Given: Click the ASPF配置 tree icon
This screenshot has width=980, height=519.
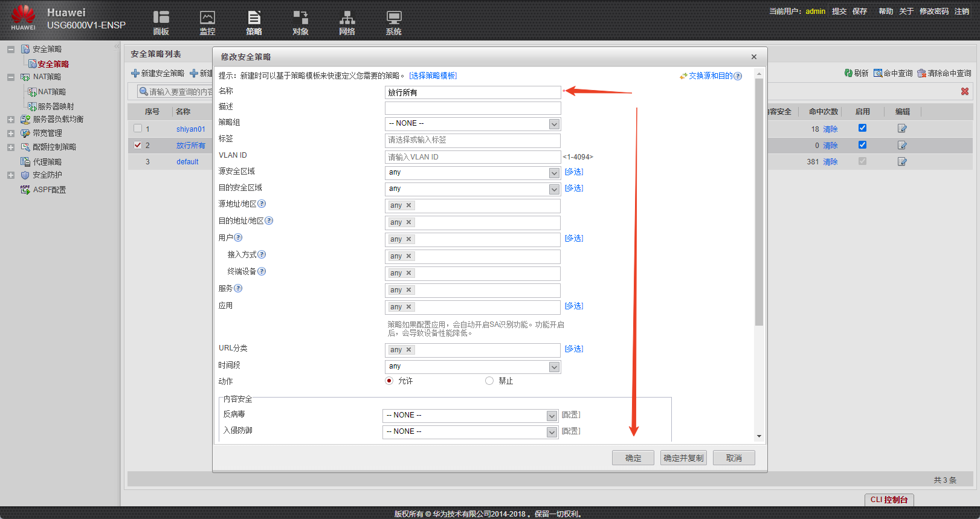Looking at the screenshot, I should coord(25,189).
